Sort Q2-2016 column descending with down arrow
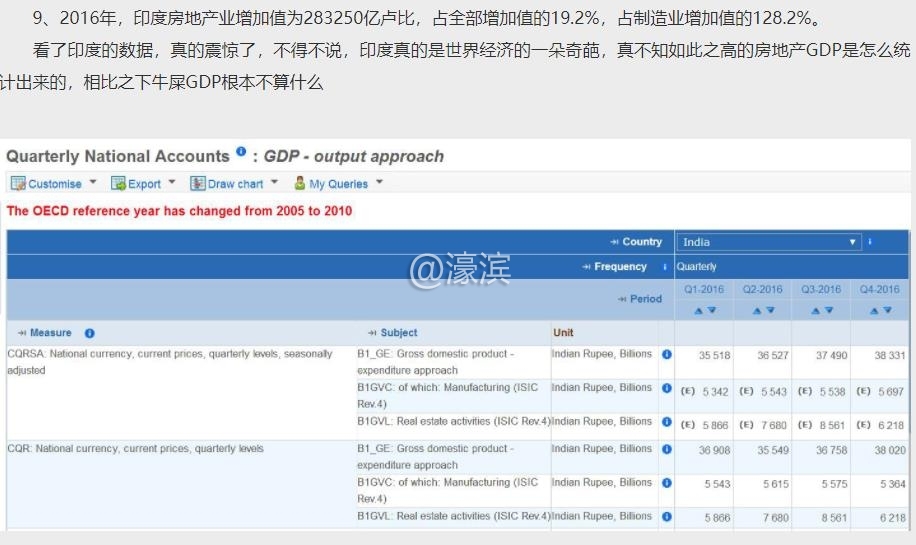The image size is (916, 545). tap(770, 311)
